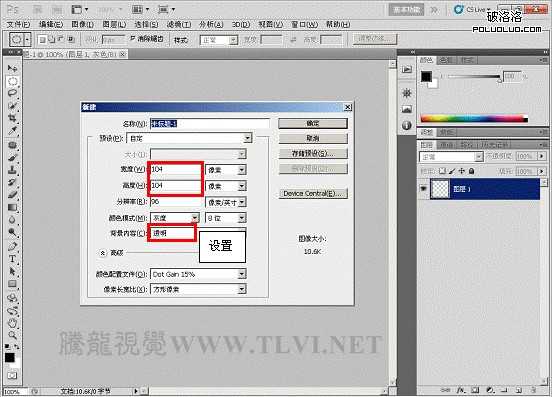552x397 pixels.
Task: Toggle the anti-alias (消除锯齿) checkbox
Action: point(132,38)
